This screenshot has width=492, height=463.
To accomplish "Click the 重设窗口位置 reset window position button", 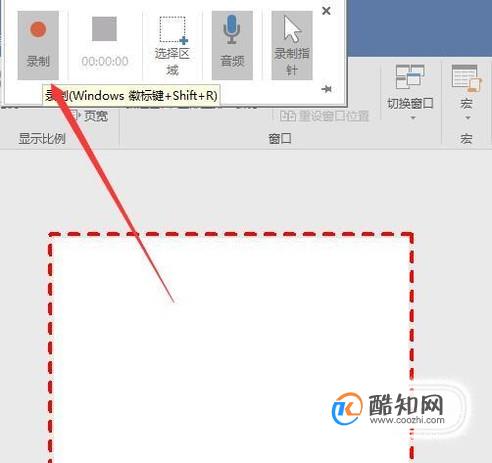I will coord(325,116).
